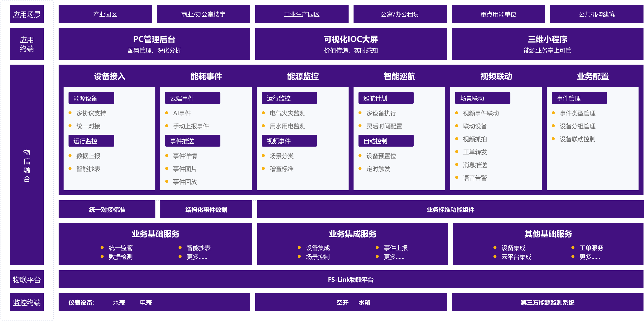Click 多协议支持 under 能源设备
The height and width of the screenshot is (321, 644).
(x=91, y=113)
